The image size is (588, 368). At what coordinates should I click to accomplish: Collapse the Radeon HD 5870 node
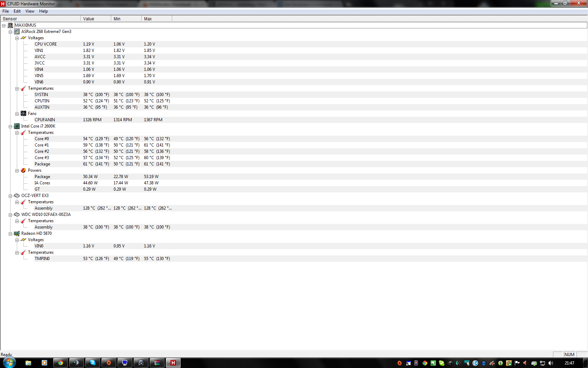pyautogui.click(x=10, y=234)
